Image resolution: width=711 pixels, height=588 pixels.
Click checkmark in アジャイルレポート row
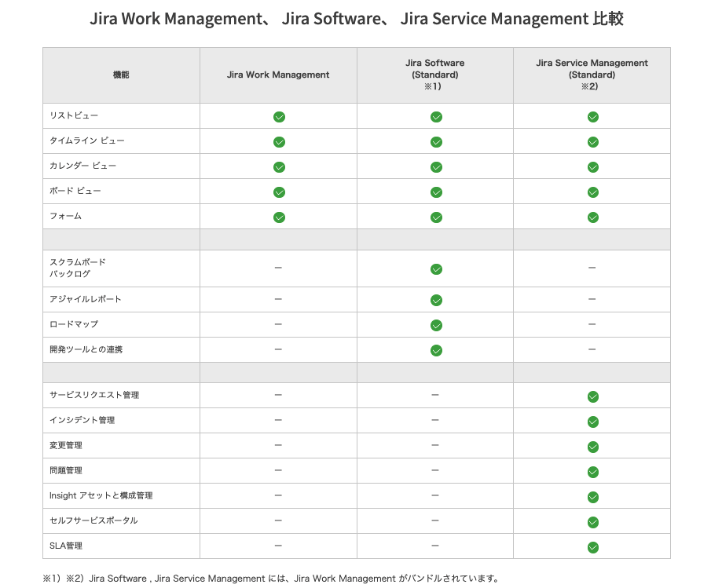click(436, 300)
